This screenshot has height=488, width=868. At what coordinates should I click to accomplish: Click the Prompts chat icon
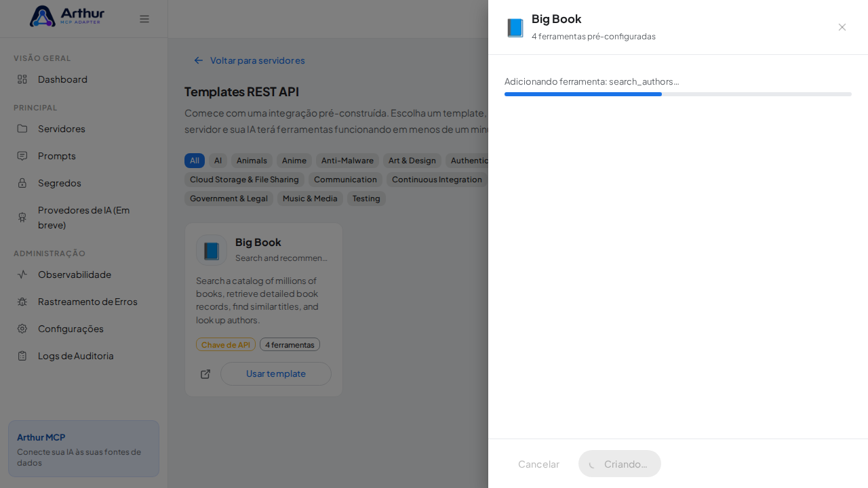[x=22, y=156]
